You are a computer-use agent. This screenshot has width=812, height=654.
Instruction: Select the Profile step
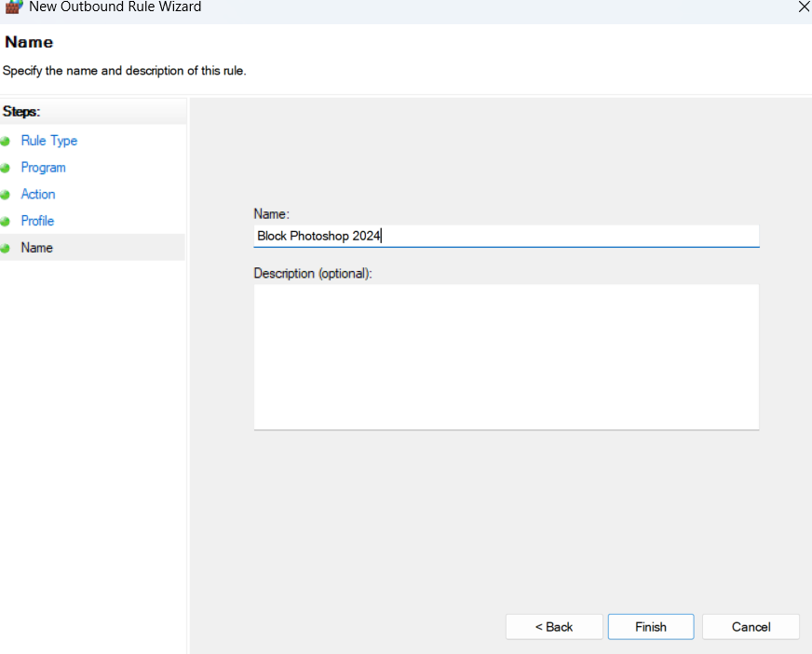[37, 221]
